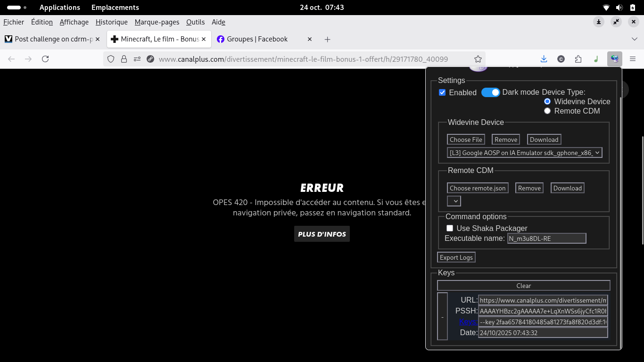This screenshot has width=644, height=362.
Task: Click the volume speaker icon
Action: click(619, 8)
